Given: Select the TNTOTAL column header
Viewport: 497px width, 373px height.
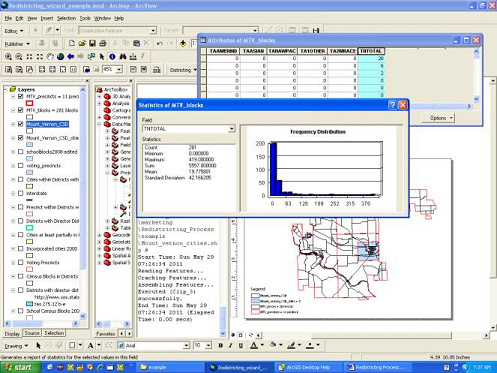Looking at the screenshot, I should click(x=371, y=51).
